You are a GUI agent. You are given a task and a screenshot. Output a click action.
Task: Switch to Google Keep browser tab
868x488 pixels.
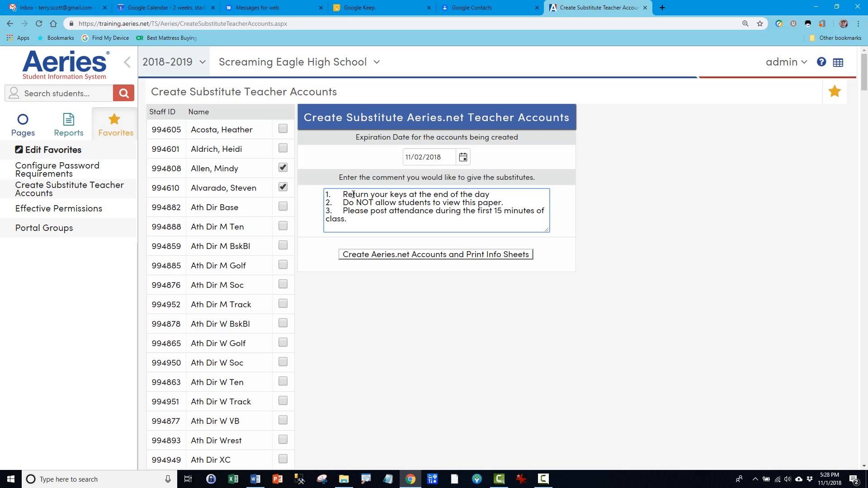pyautogui.click(x=359, y=8)
